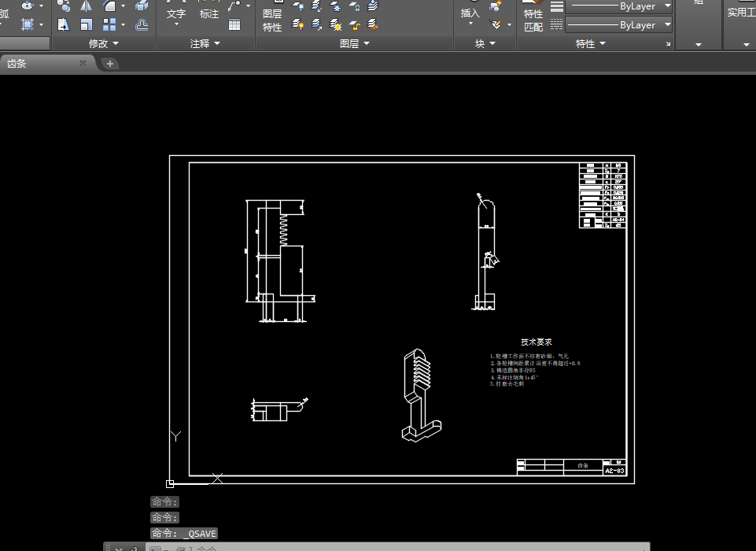The width and height of the screenshot is (756, 551).
Task: Click the layer unlock icon
Action: pyautogui.click(x=354, y=24)
